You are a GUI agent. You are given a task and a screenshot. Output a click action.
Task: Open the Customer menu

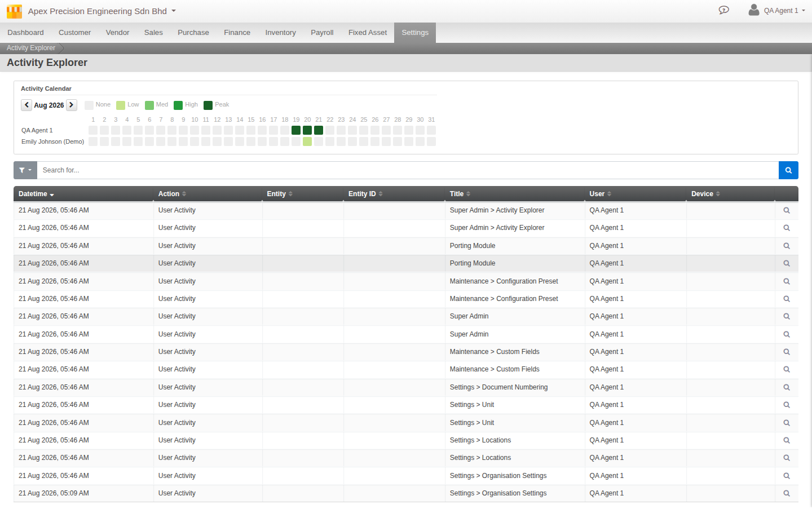pyautogui.click(x=74, y=33)
